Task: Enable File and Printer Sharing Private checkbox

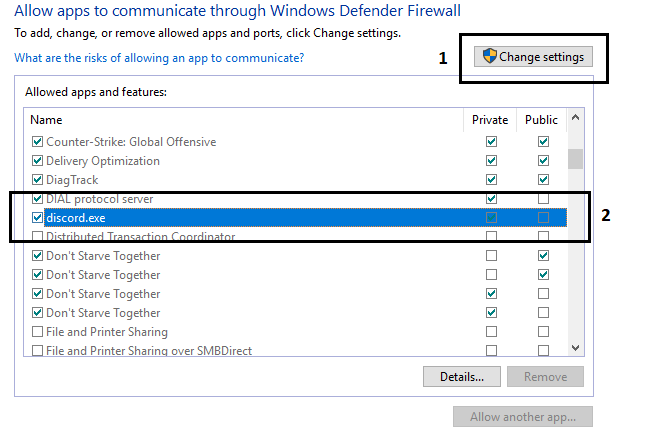Action: coord(491,331)
